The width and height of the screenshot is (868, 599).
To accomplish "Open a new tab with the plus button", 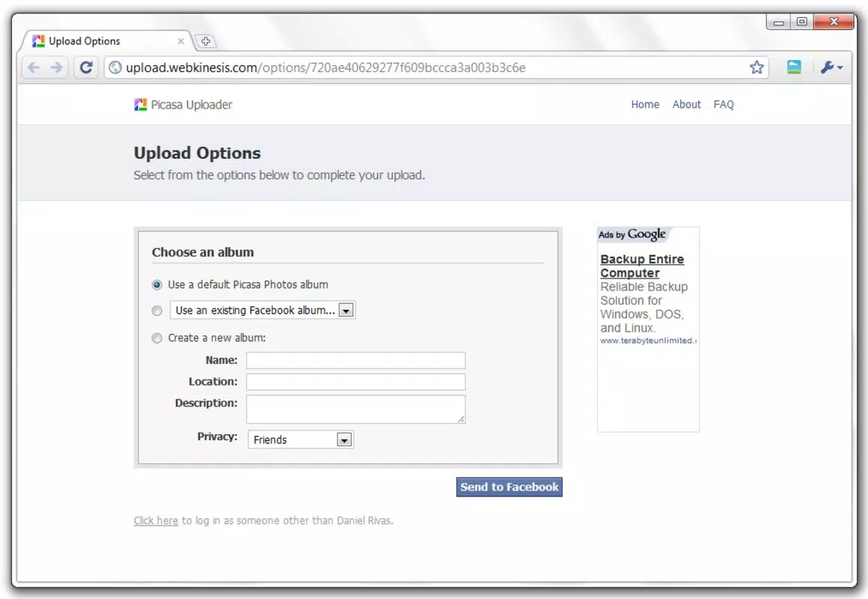I will 206,42.
